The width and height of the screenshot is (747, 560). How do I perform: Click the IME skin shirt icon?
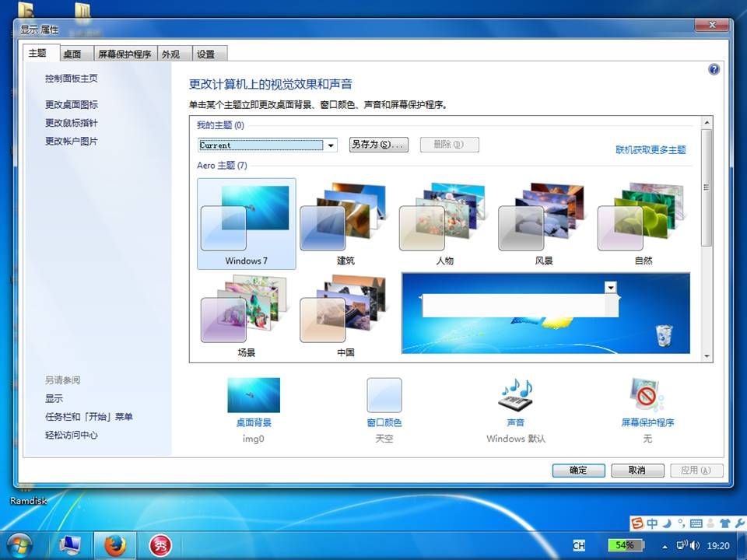tap(725, 523)
